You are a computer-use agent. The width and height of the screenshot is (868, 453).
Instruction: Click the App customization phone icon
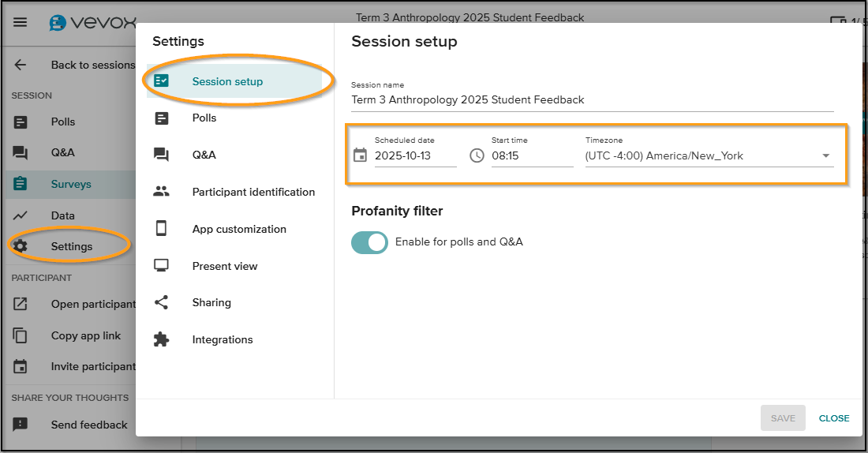(x=161, y=229)
